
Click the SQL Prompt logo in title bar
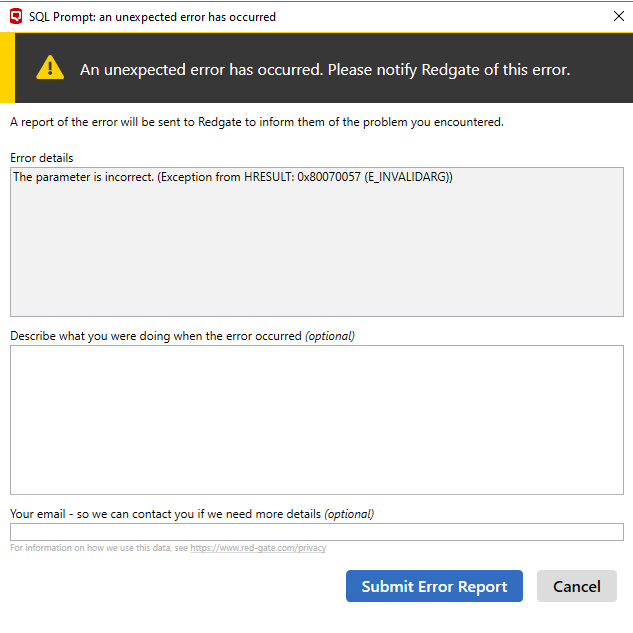[x=15, y=16]
